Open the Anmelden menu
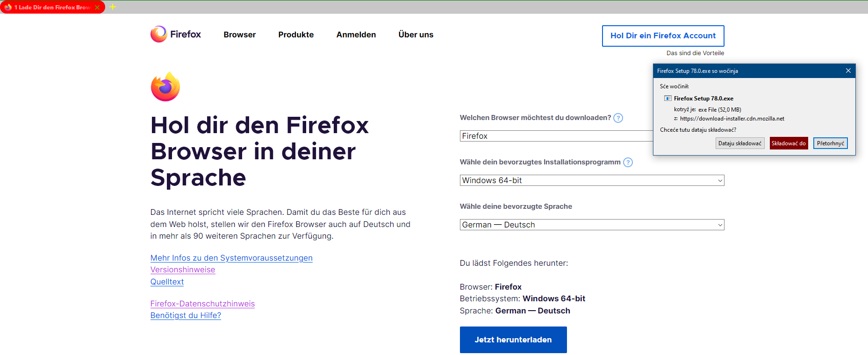868x355 pixels. click(356, 35)
